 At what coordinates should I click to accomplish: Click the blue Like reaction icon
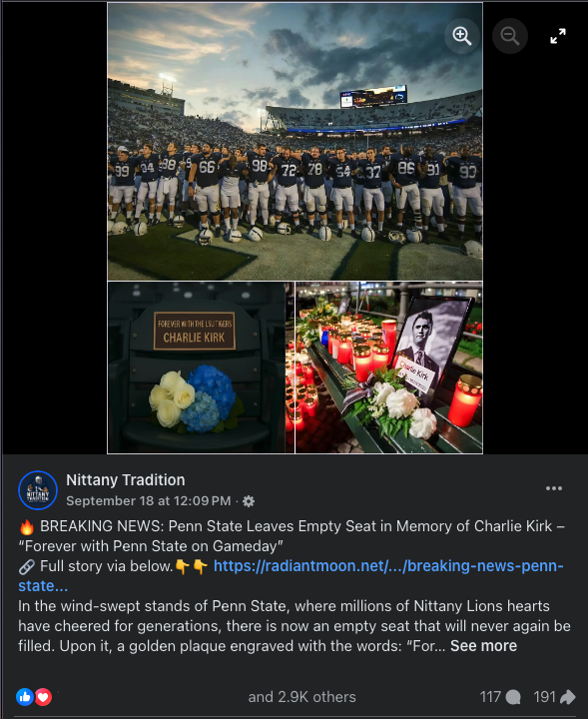point(25,697)
